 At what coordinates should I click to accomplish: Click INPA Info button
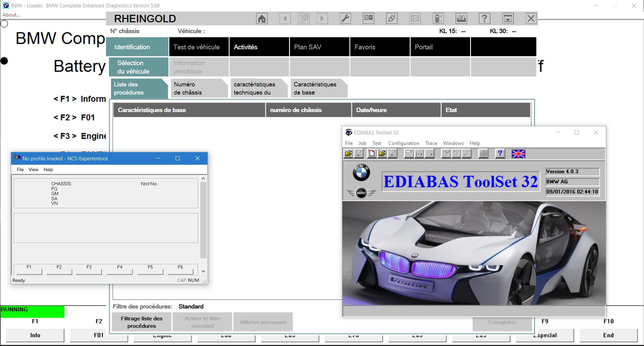click(35, 335)
